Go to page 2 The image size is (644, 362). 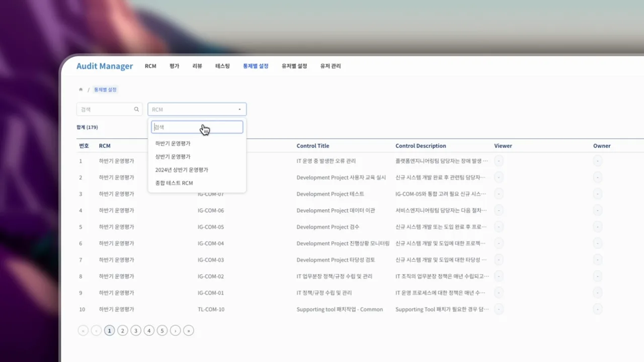click(x=123, y=330)
